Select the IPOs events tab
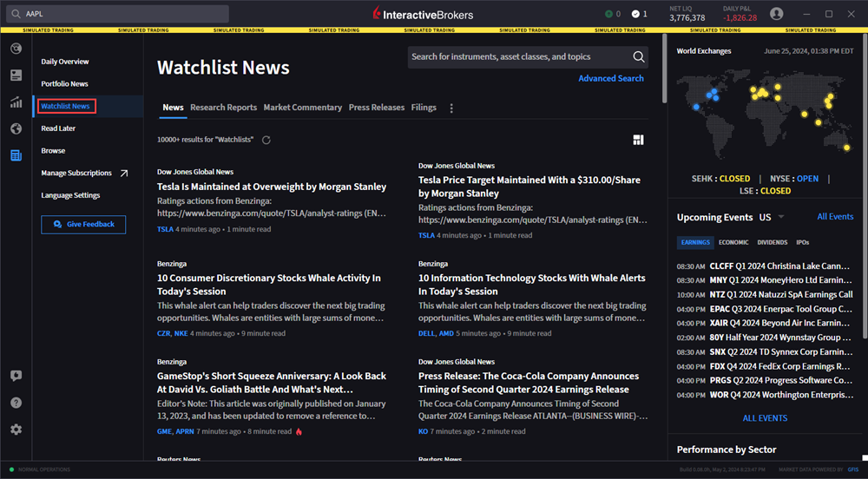The width and height of the screenshot is (868, 479). tap(803, 242)
